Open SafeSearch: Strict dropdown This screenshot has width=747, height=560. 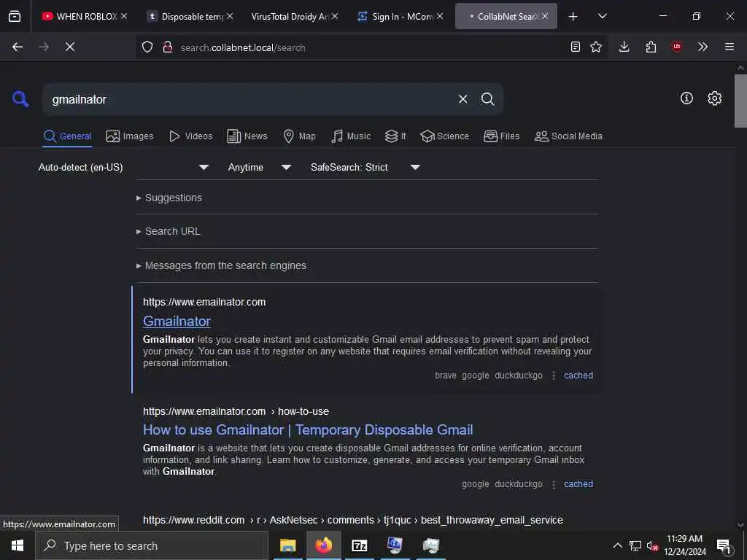pyautogui.click(x=365, y=167)
